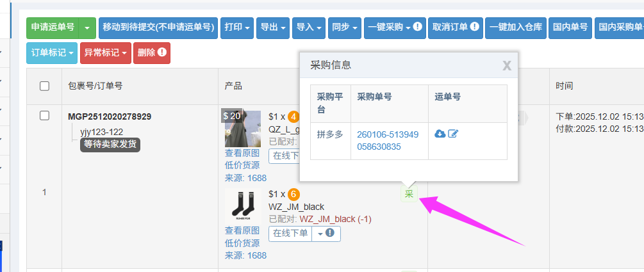Viewport: 644px width, 272px height.
Task: Click the red 删除 button
Action: coord(152,53)
